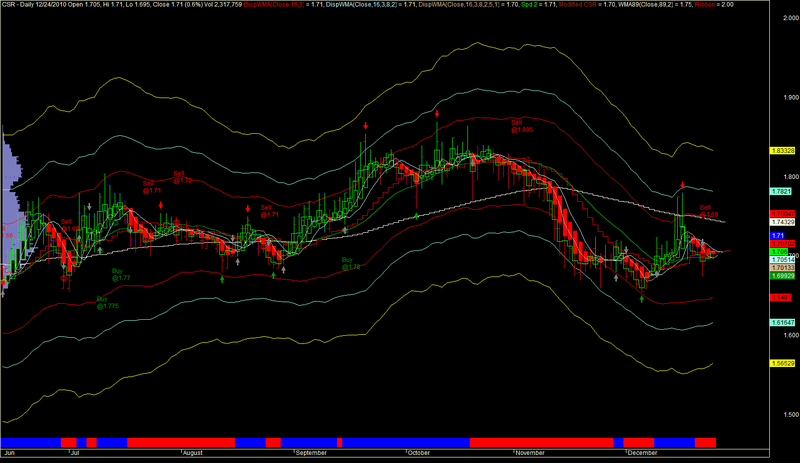Screen dimensions: 800x463
Task: Click the 1.600 price axis value
Action: 791,335
